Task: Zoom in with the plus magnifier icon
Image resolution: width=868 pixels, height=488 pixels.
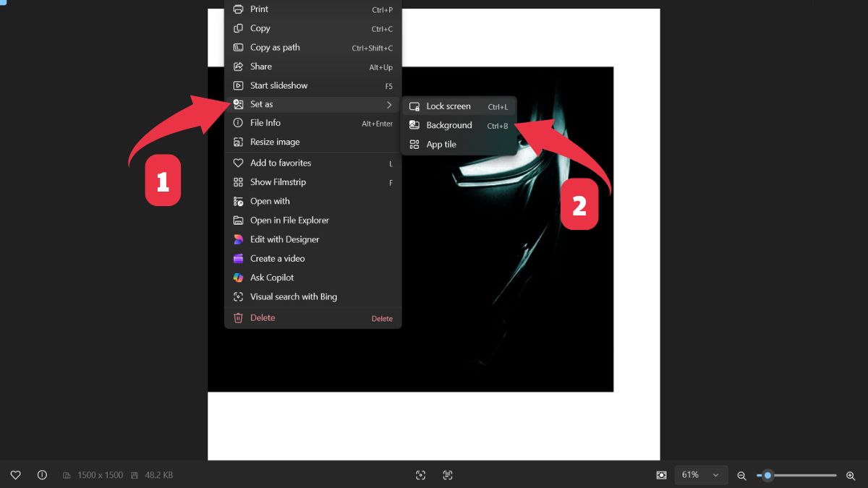Action: (x=851, y=476)
